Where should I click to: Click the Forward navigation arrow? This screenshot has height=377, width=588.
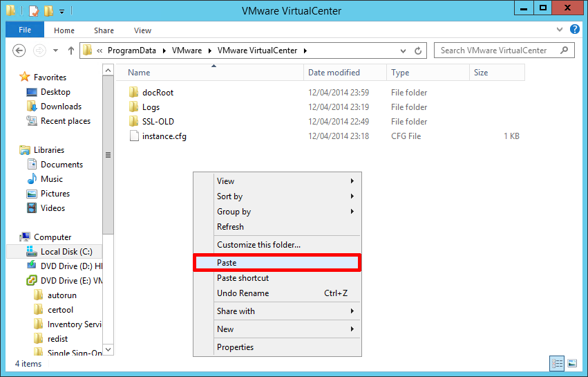coord(39,50)
